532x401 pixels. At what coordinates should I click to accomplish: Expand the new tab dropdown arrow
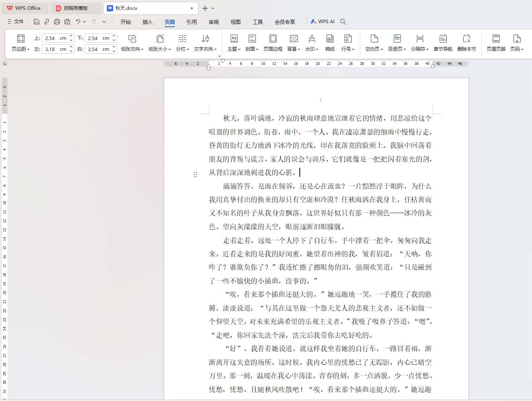pyautogui.click(x=213, y=8)
